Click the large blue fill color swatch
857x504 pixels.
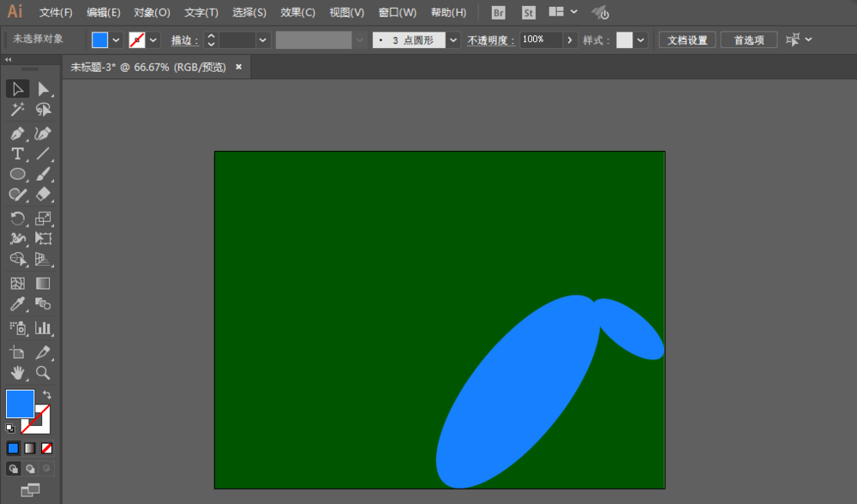(x=20, y=404)
